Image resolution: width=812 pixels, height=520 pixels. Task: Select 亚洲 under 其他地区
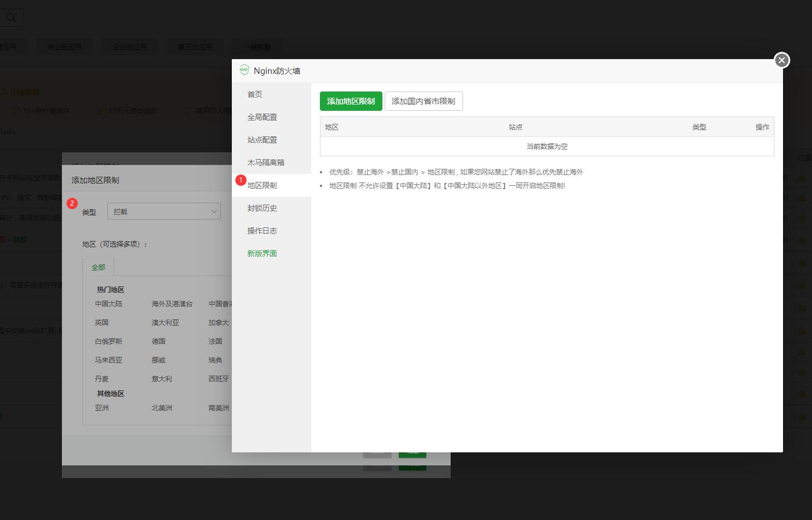(102, 408)
